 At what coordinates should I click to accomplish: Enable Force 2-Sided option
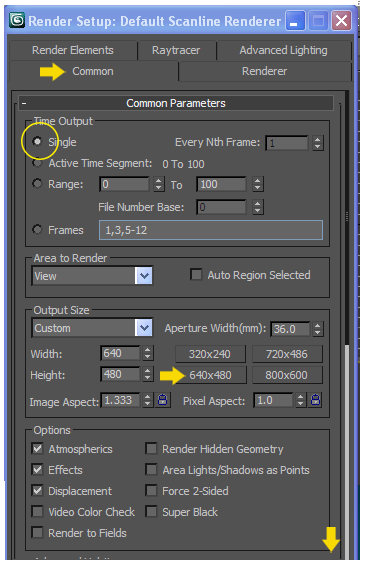[151, 490]
